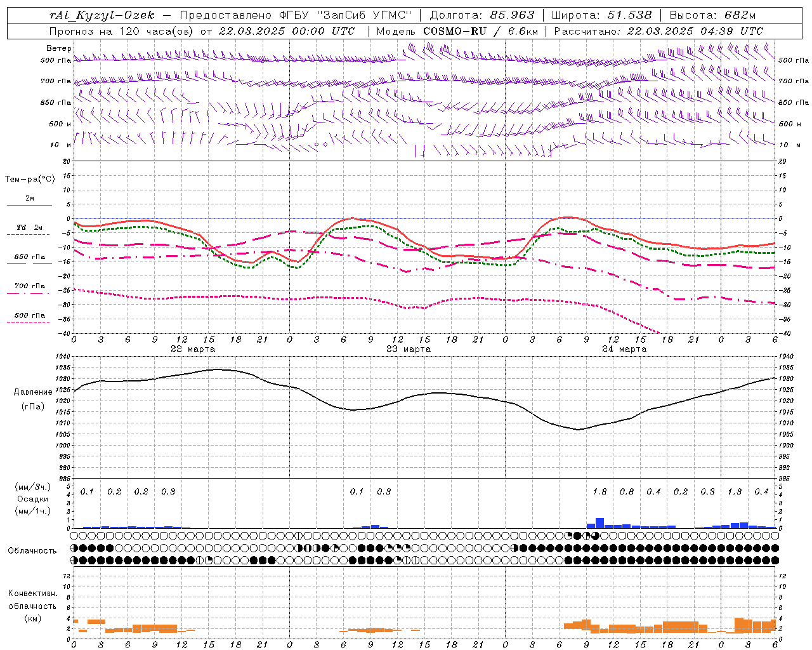Click the Давление panel label

click(33, 392)
